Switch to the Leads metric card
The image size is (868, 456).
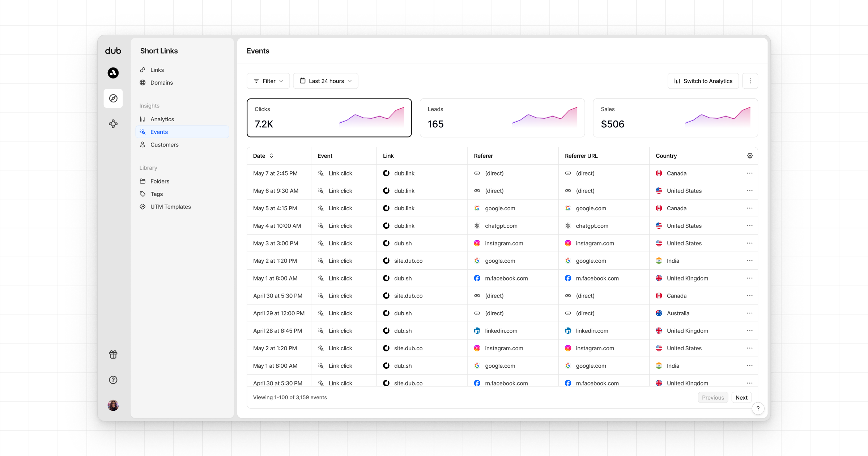[x=502, y=118]
